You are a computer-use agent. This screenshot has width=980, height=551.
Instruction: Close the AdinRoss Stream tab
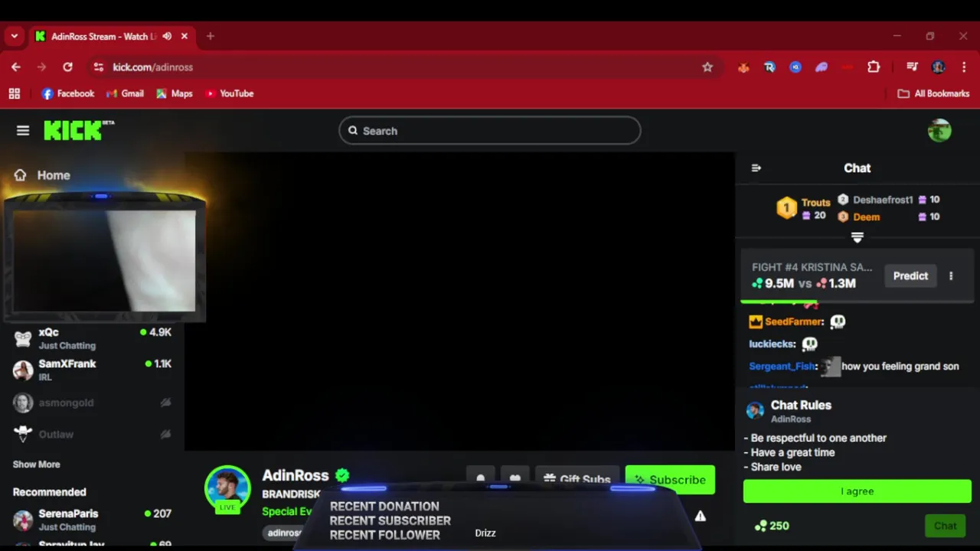coord(185,37)
